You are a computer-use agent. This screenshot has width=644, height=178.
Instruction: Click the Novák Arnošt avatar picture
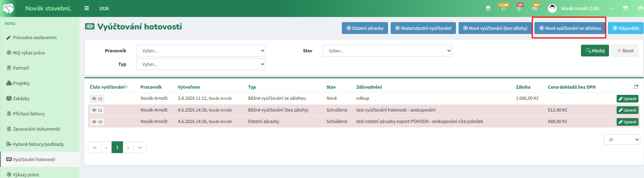click(552, 8)
